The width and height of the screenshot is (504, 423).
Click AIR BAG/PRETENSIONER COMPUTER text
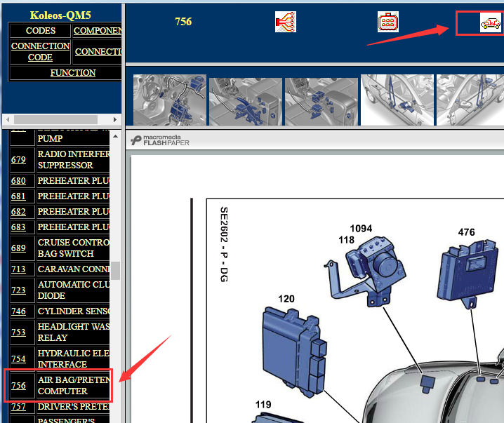pyautogui.click(x=74, y=385)
